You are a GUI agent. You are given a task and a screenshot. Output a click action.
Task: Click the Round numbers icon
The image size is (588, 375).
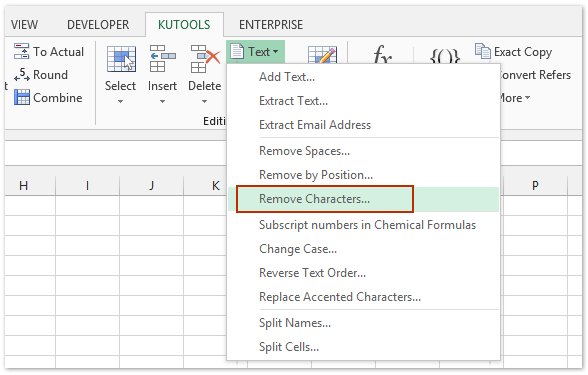click(x=21, y=75)
